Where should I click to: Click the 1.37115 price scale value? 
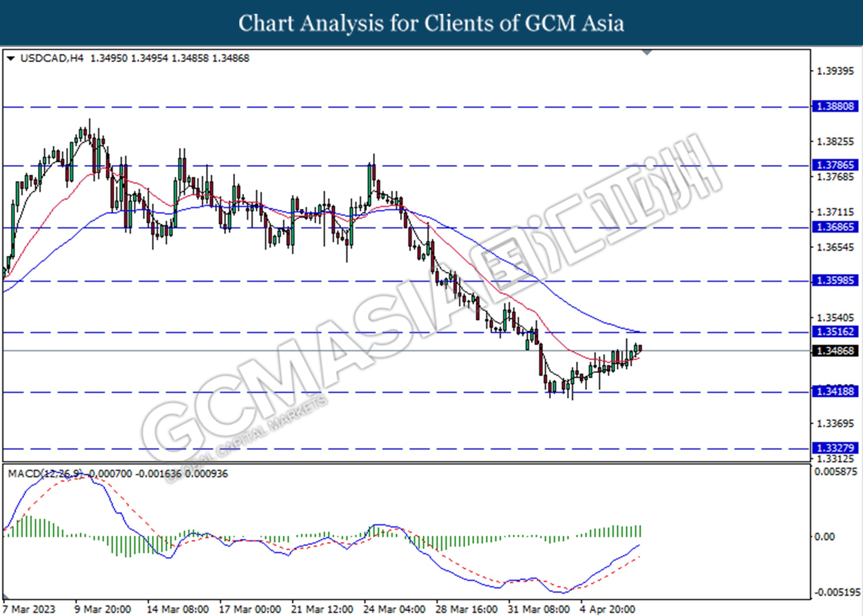pyautogui.click(x=835, y=212)
